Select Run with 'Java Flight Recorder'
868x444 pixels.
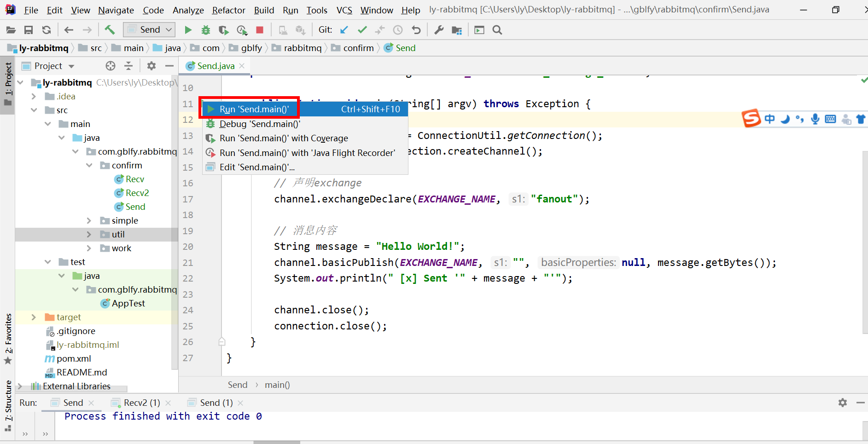pos(305,153)
